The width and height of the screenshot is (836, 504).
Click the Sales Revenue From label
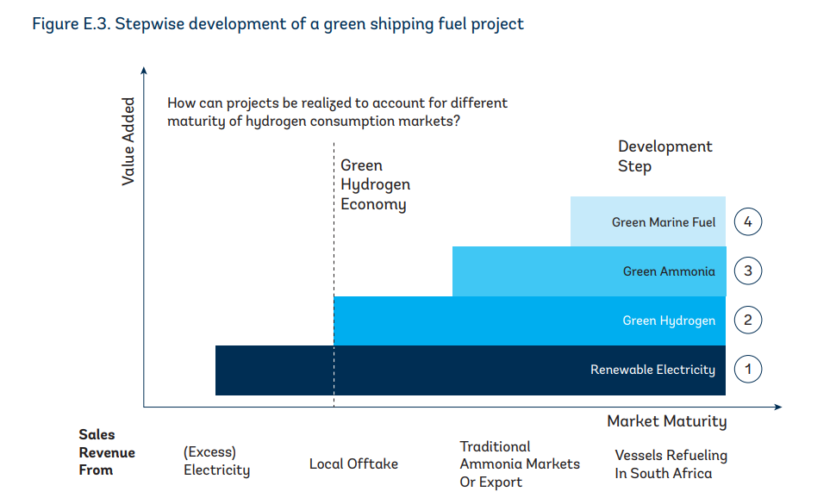point(106,452)
